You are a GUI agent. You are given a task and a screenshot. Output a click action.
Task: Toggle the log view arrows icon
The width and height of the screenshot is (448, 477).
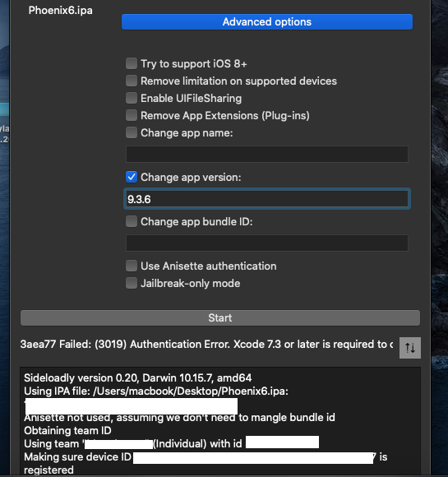pos(409,348)
